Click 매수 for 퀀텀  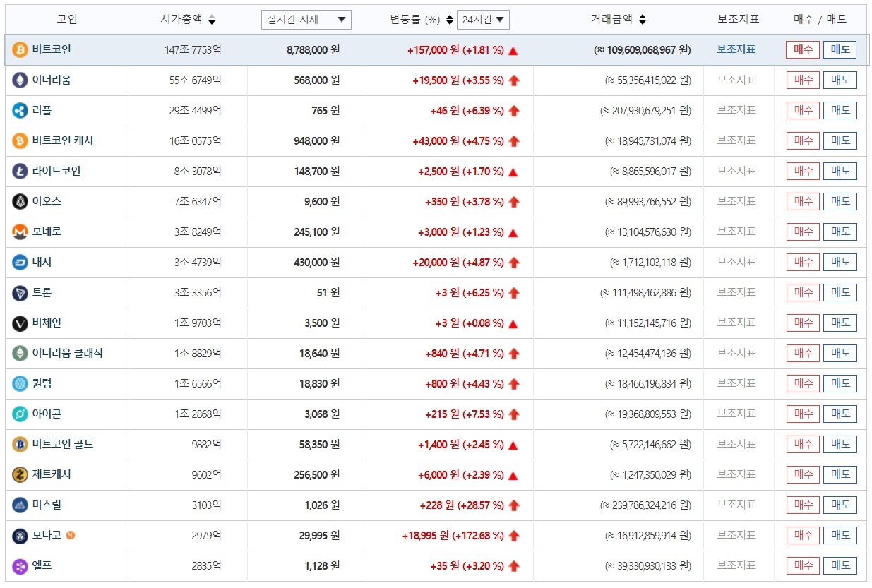(803, 383)
